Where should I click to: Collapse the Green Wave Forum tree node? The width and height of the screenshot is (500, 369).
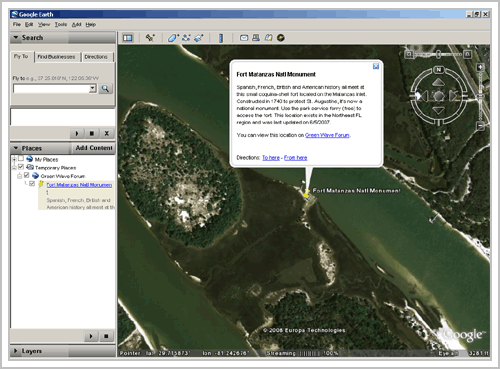(x=20, y=176)
